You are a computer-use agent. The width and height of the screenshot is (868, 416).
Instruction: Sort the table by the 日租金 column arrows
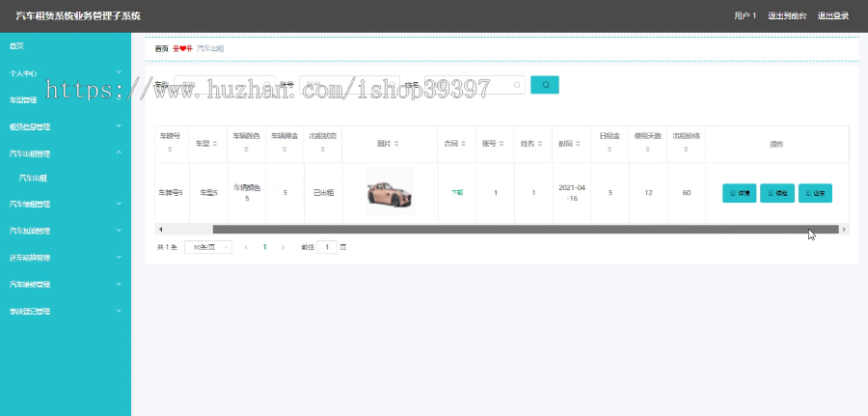[x=610, y=150]
